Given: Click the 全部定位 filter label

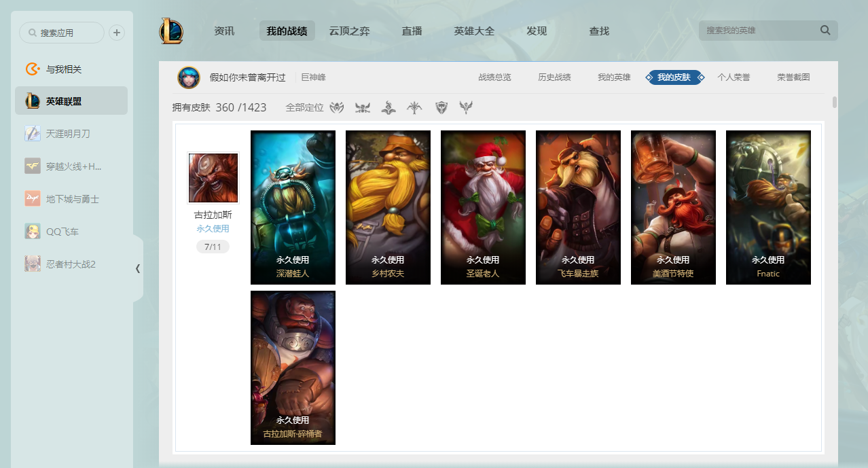Looking at the screenshot, I should [x=304, y=107].
